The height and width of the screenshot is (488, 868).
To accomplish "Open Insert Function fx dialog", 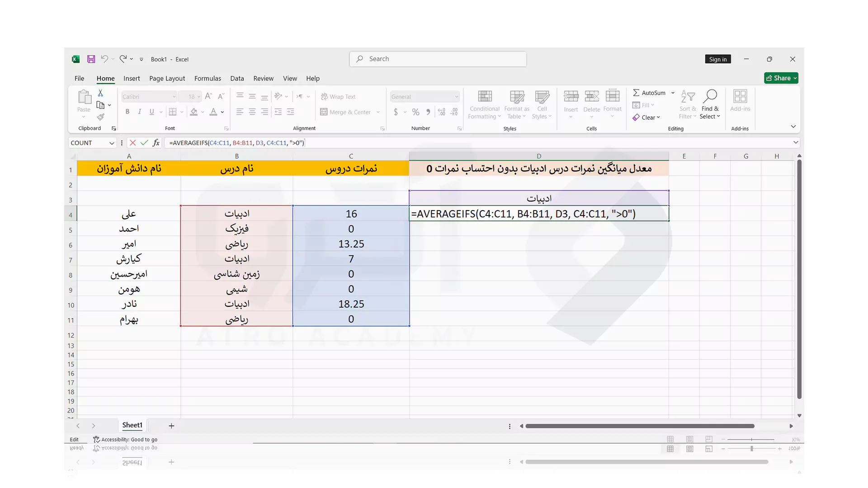I will click(156, 143).
